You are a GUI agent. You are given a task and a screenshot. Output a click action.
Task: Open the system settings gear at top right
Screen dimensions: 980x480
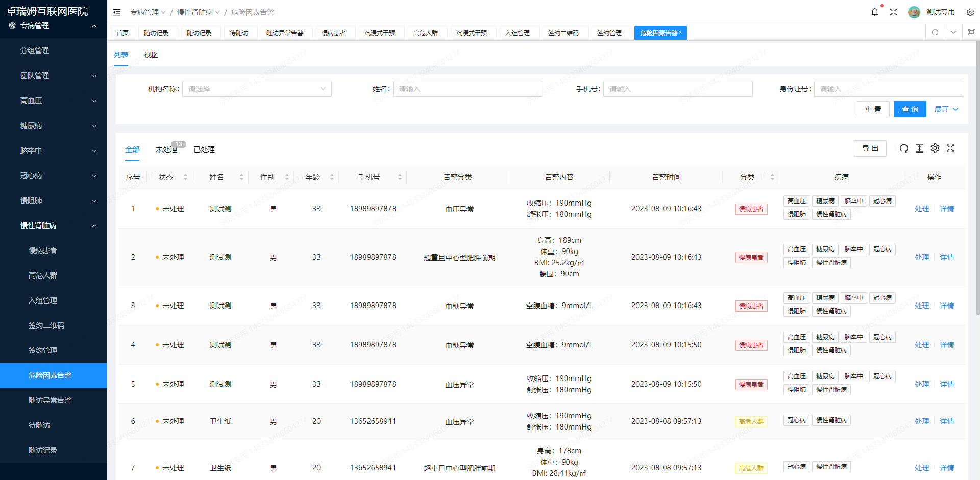970,12
